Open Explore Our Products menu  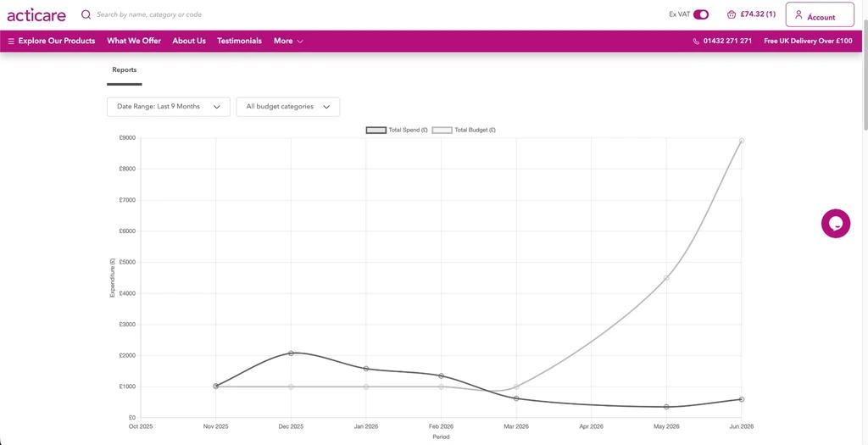tap(57, 41)
